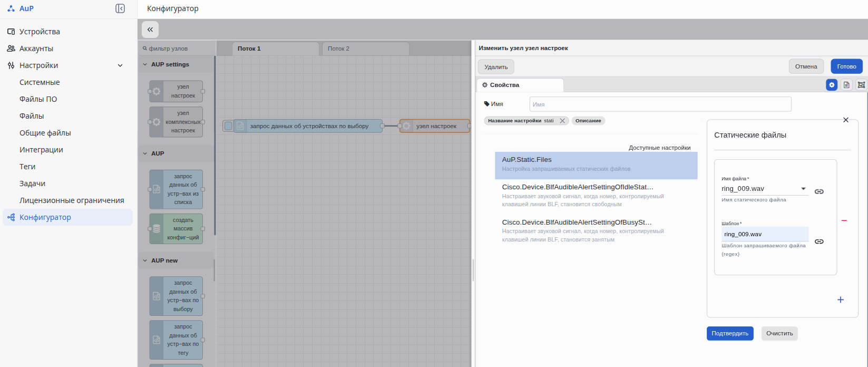Click the AuP logo icon
The height and width of the screenshot is (367, 868).
(x=11, y=8)
